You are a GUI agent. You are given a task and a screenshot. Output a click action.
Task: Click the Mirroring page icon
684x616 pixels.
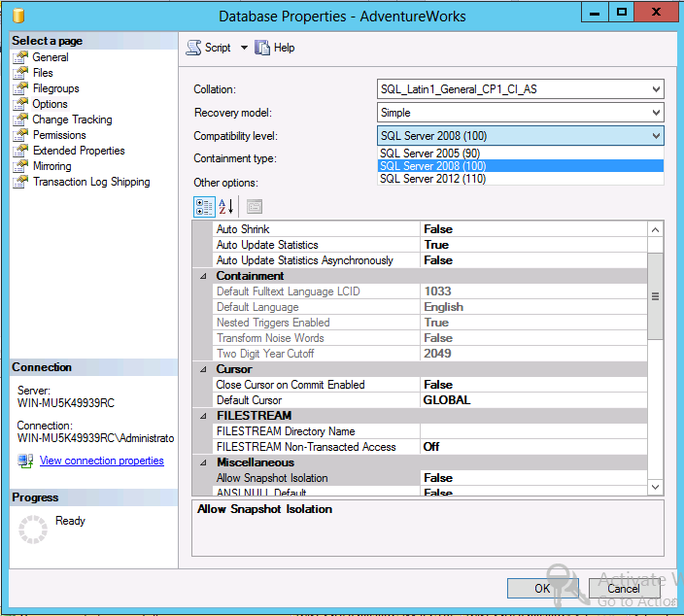(20, 166)
